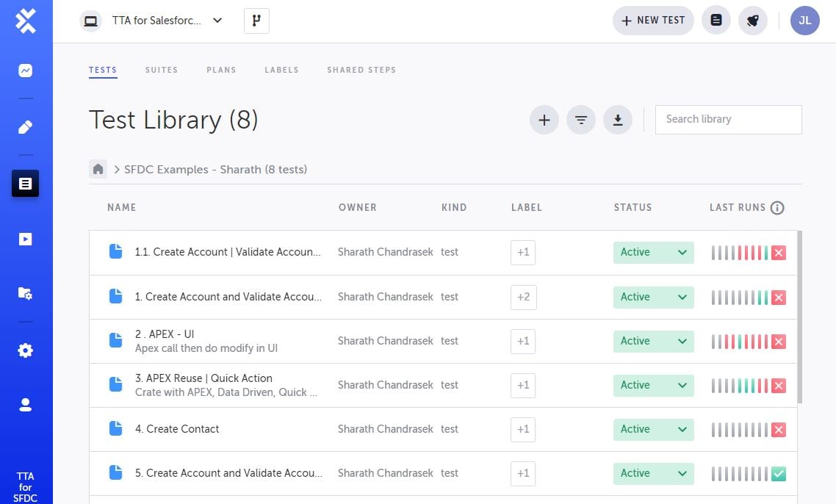The width and height of the screenshot is (836, 504).
Task: Click the New Test button
Action: pos(653,21)
